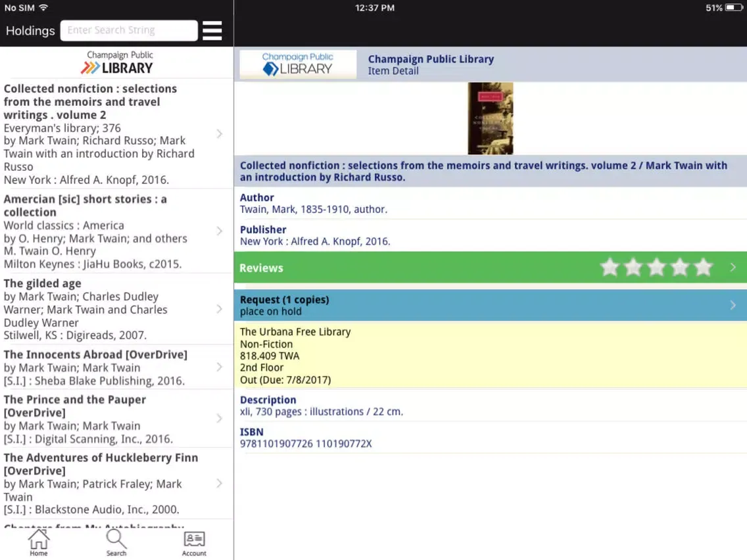Select The Adventures of Huckleberry Finn title
The height and width of the screenshot is (560, 747).
point(101,464)
